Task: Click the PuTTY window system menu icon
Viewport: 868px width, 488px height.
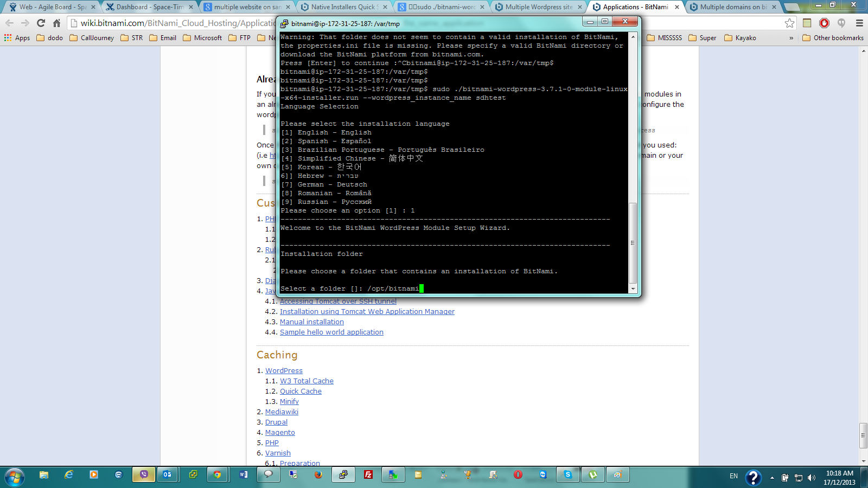Action: click(x=284, y=24)
